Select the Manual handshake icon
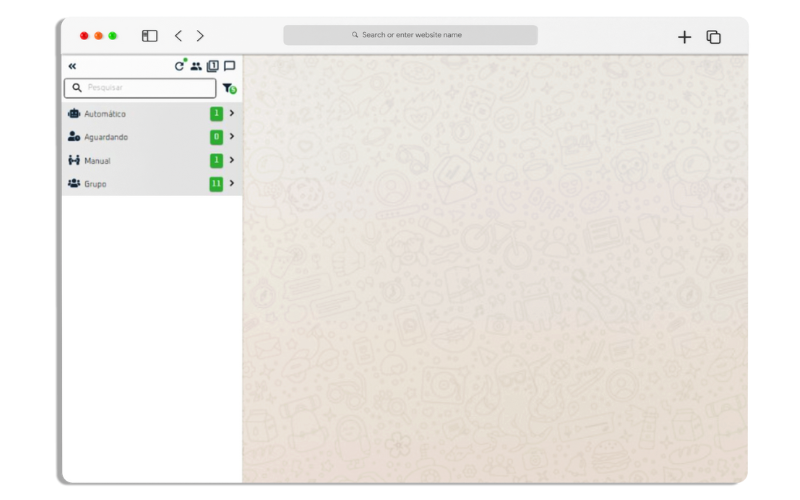The width and height of the screenshot is (800, 500). tap(74, 160)
